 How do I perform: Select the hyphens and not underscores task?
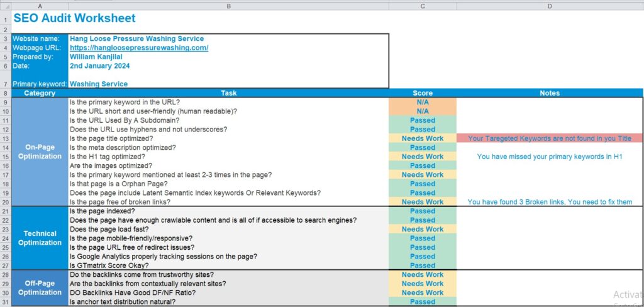click(x=229, y=129)
